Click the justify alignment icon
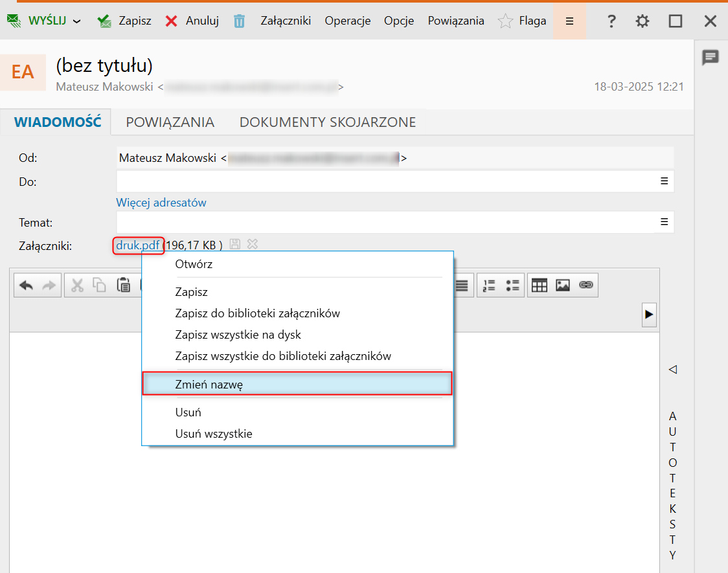This screenshot has height=573, width=728. [462, 286]
